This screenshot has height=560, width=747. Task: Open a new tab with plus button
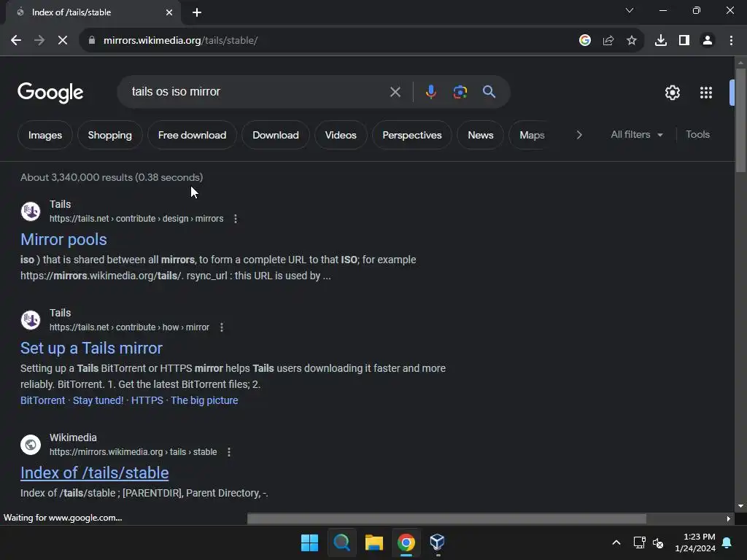coord(197,12)
